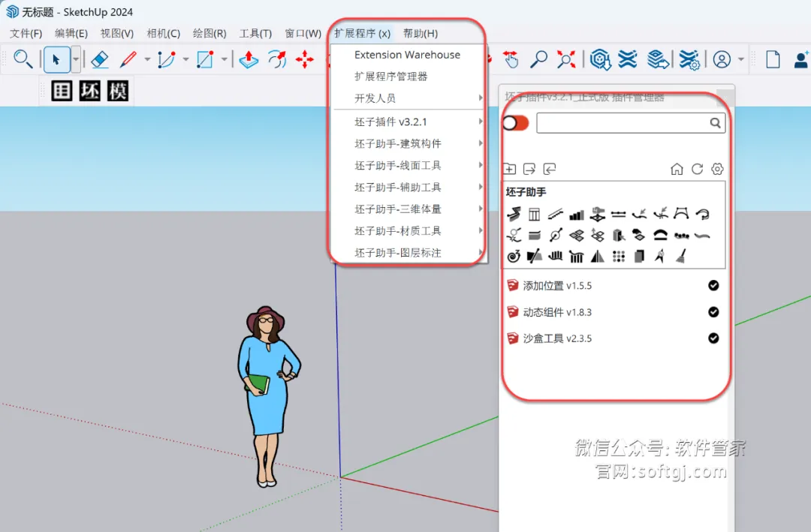Launch the bezier arch curve tool
The height and width of the screenshot is (532, 811).
coord(681,214)
